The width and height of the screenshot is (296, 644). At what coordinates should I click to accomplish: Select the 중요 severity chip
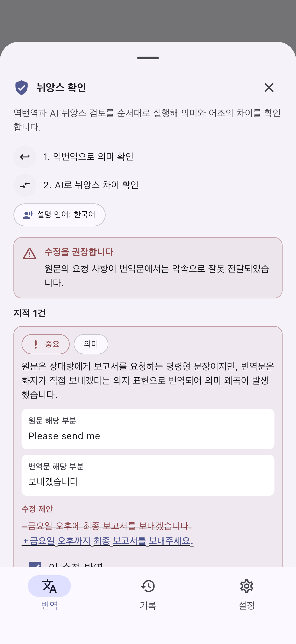coord(46,344)
